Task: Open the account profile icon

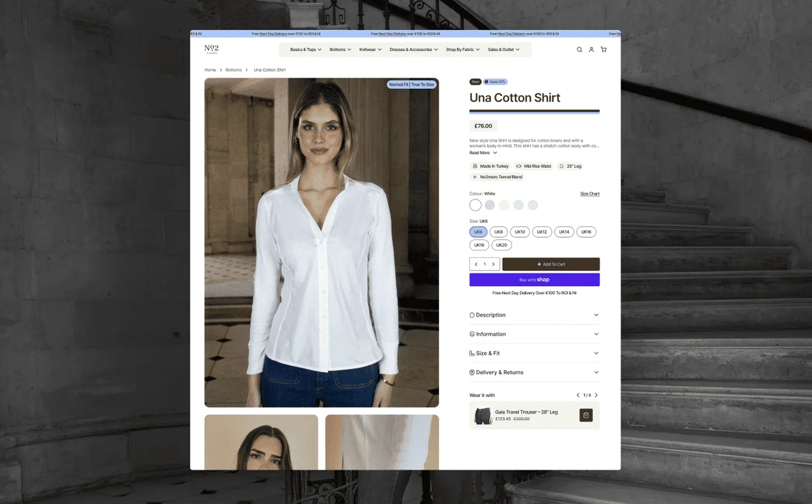Action: coord(591,50)
